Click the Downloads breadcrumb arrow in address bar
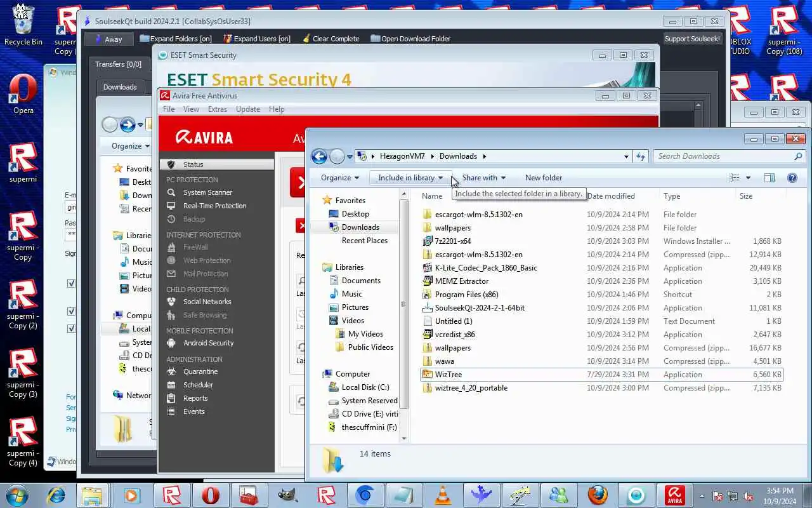812x508 pixels. (x=484, y=156)
